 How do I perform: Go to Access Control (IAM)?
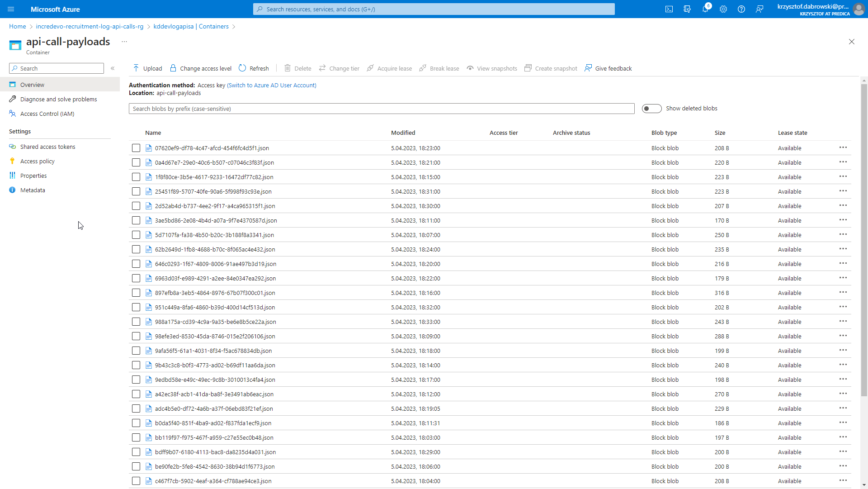pyautogui.click(x=47, y=114)
